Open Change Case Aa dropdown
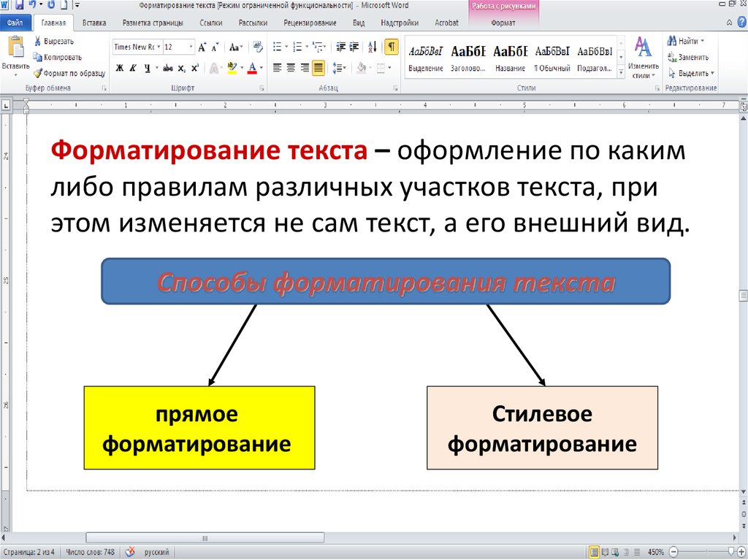 coord(236,47)
